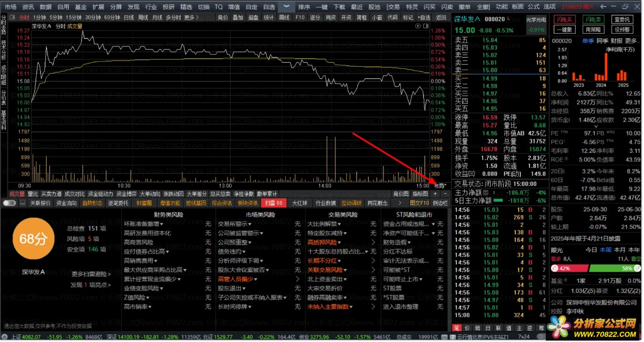Click the 画线 drawing tool

(284, 17)
